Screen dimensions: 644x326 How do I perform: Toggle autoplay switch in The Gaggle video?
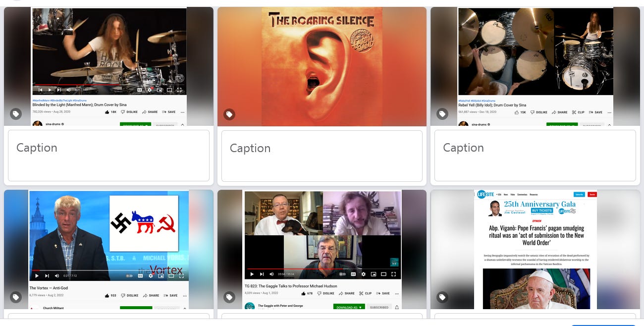pos(342,274)
